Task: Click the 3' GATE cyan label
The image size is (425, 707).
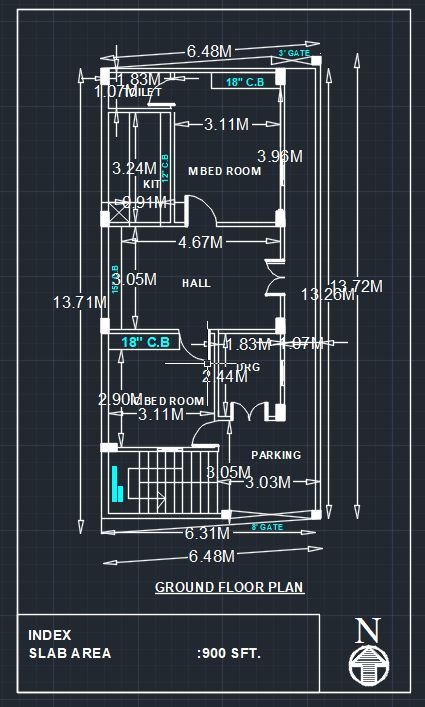Action: pyautogui.click(x=294, y=53)
